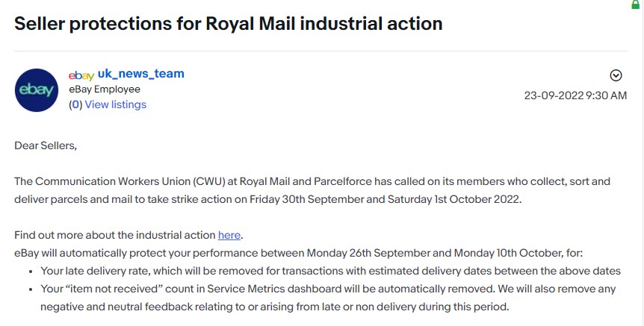This screenshot has width=644, height=326.
Task: Click the round eBay avatar image
Action: [x=37, y=90]
